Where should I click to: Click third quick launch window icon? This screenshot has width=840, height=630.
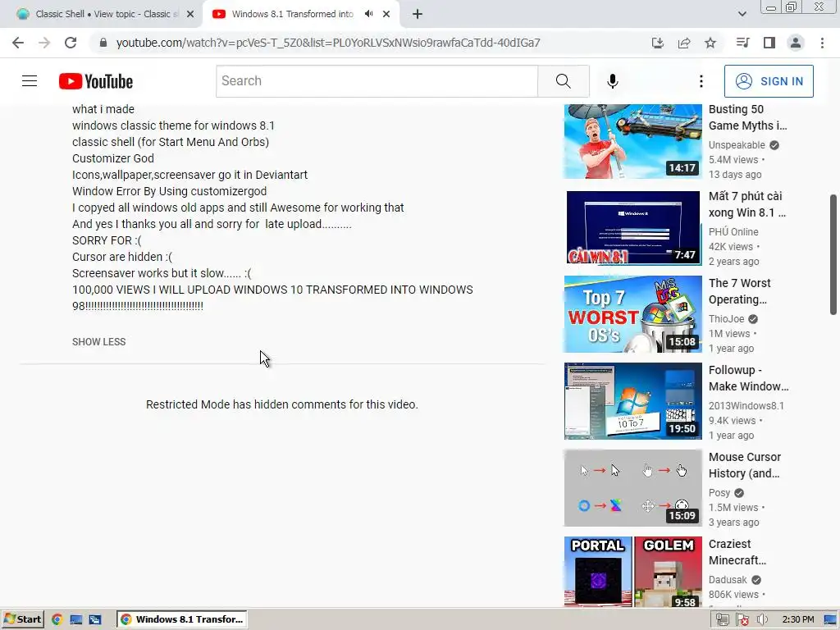point(95,619)
